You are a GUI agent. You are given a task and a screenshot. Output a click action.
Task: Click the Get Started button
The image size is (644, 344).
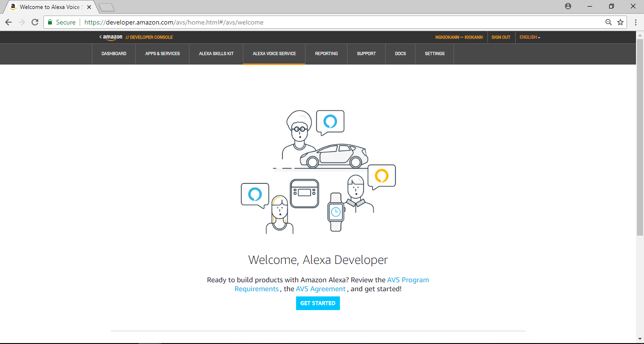(x=318, y=303)
